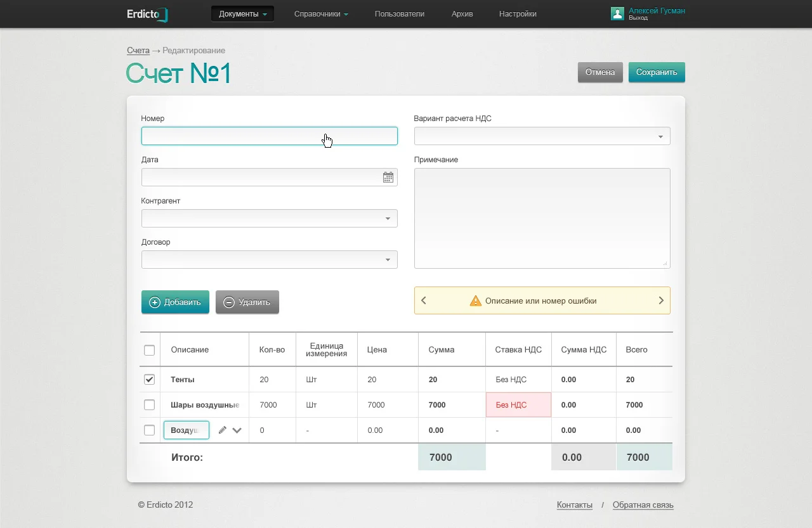Click inside the Примечание textarea
812x528 pixels.
[542, 218]
